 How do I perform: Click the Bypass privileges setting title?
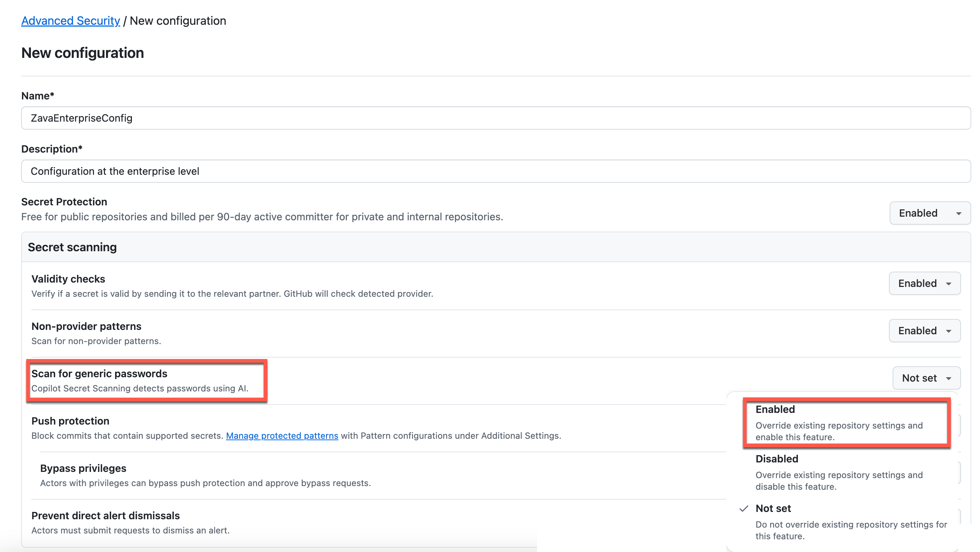tap(83, 468)
